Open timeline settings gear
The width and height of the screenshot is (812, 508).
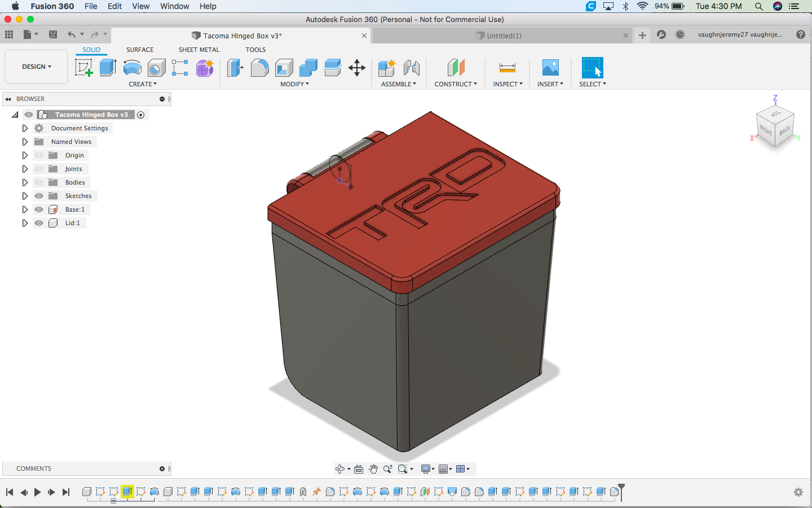(x=798, y=492)
